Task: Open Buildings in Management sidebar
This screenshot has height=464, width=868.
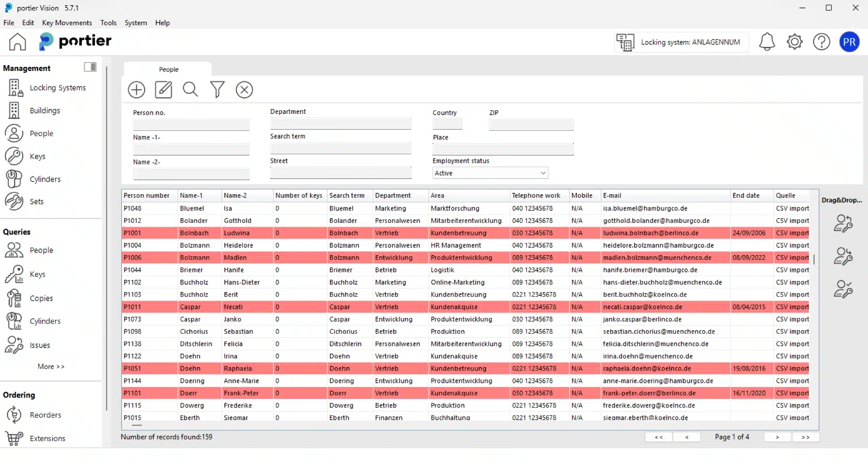Action: click(34, 110)
